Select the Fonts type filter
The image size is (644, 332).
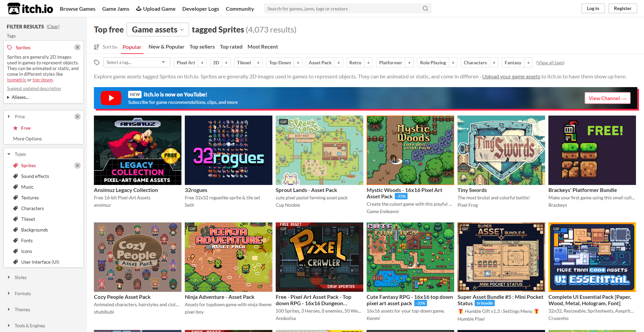tap(27, 241)
